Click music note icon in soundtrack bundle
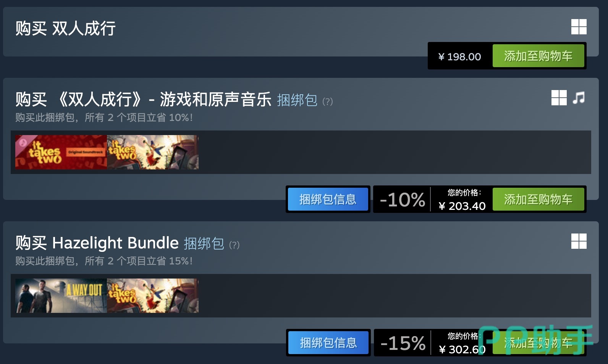This screenshot has height=364, width=608. click(x=579, y=98)
